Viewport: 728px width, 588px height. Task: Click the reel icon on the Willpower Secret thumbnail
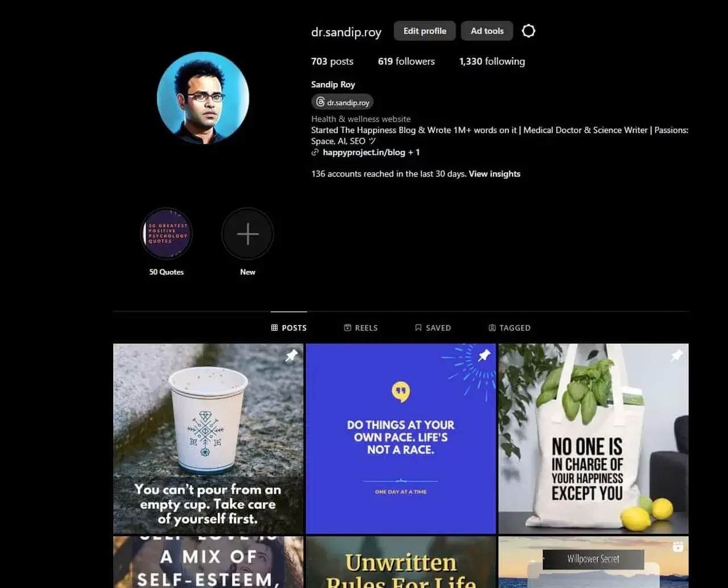tap(677, 546)
